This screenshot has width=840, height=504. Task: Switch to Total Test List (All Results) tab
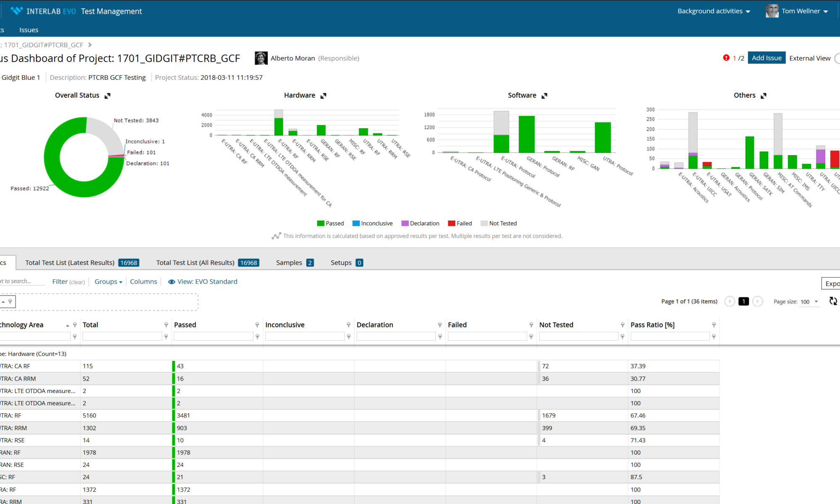[x=207, y=262]
